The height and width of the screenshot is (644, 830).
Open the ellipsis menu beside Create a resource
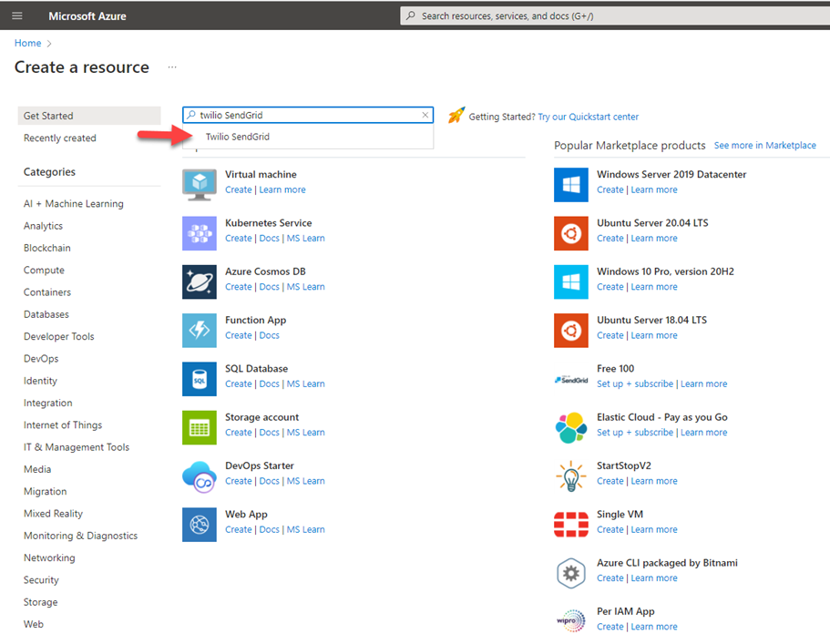click(172, 67)
